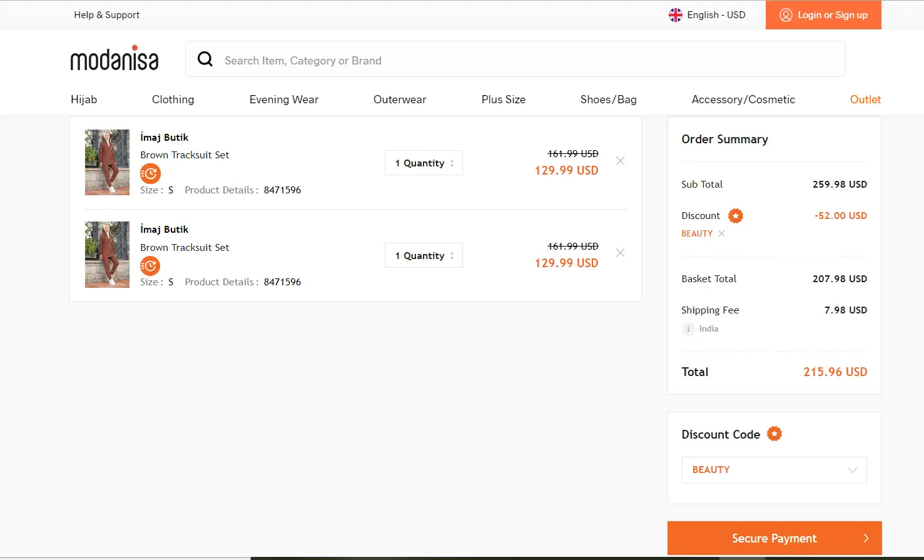Screen dimensions: 924x560
Task: Open second İmaj Butik brand link
Action: [164, 230]
